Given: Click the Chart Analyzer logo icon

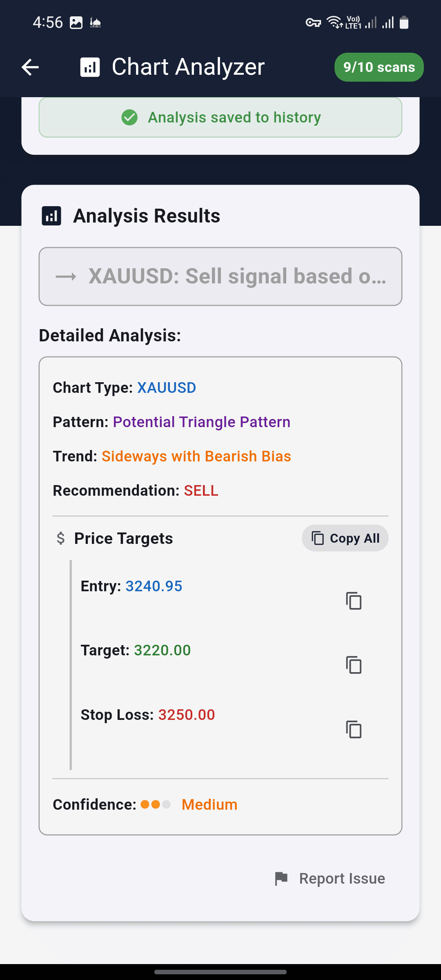Looking at the screenshot, I should click(90, 67).
